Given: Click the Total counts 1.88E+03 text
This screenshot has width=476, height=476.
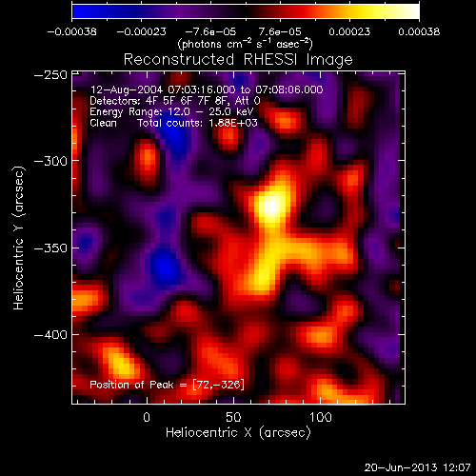Looking at the screenshot, I should [x=197, y=123].
